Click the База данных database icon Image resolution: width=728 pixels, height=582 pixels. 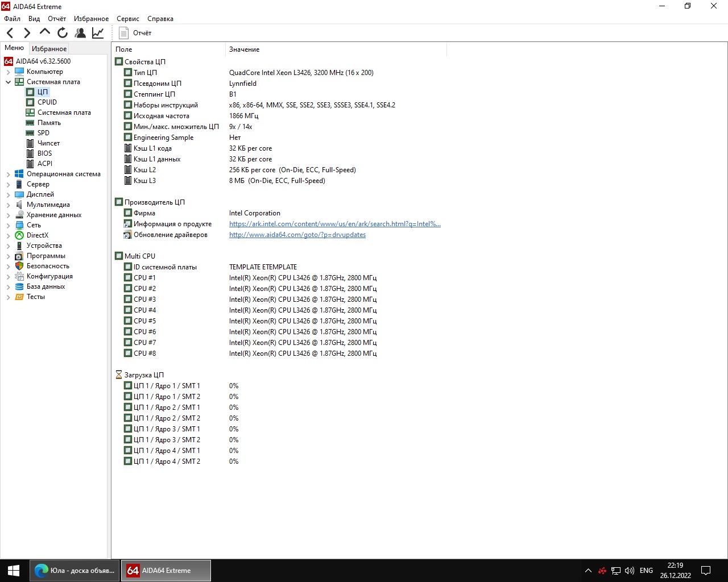click(19, 286)
